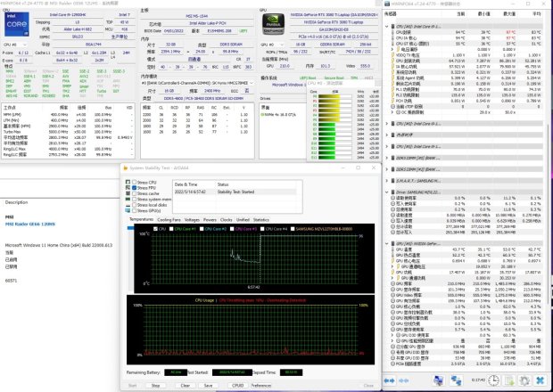Open the CPU #0 selector dropdown
The height and width of the screenshot is (392, 553).
point(15,45)
